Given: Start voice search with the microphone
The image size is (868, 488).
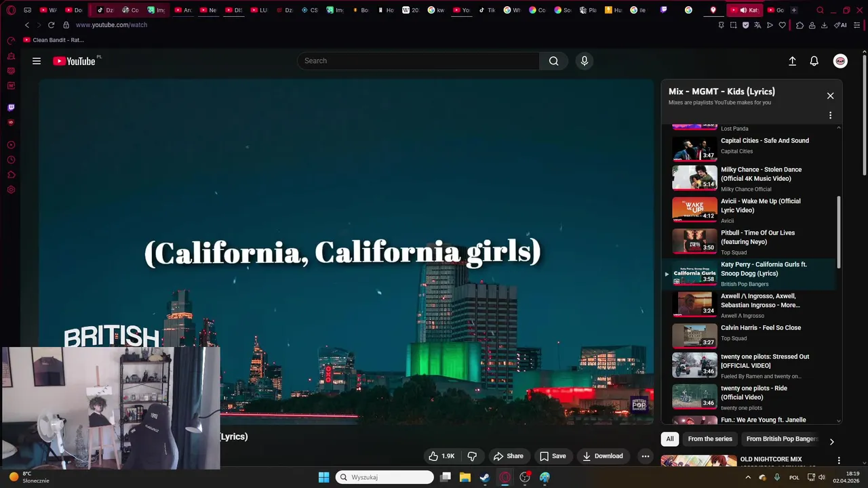Looking at the screenshot, I should coord(585,61).
